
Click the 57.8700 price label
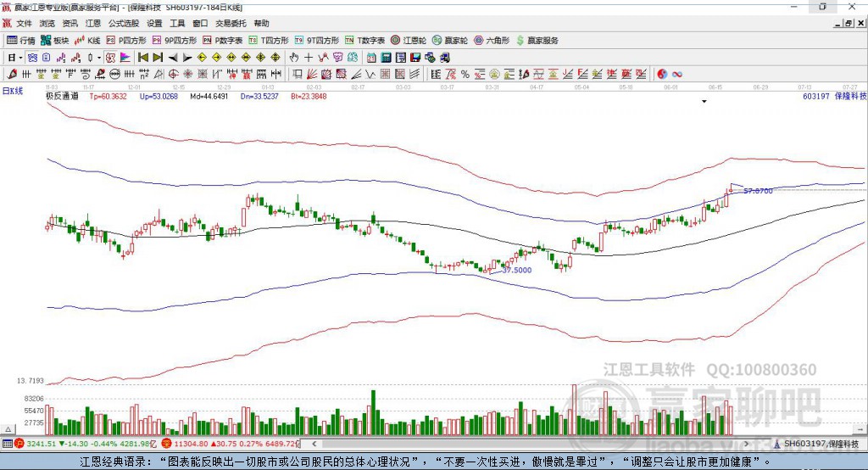point(758,191)
